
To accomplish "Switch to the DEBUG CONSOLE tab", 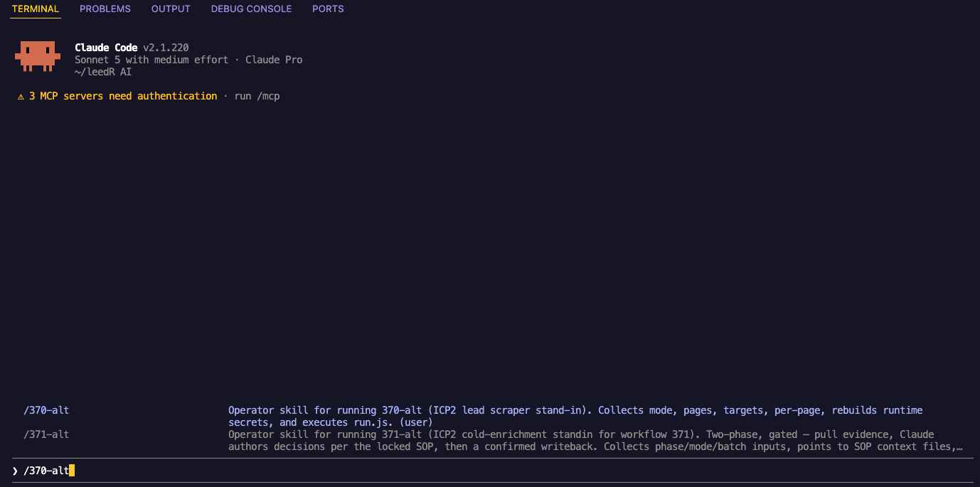I will (251, 9).
